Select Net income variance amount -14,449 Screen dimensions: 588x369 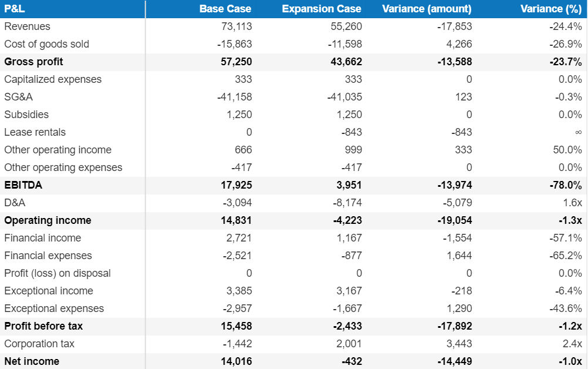tap(455, 361)
